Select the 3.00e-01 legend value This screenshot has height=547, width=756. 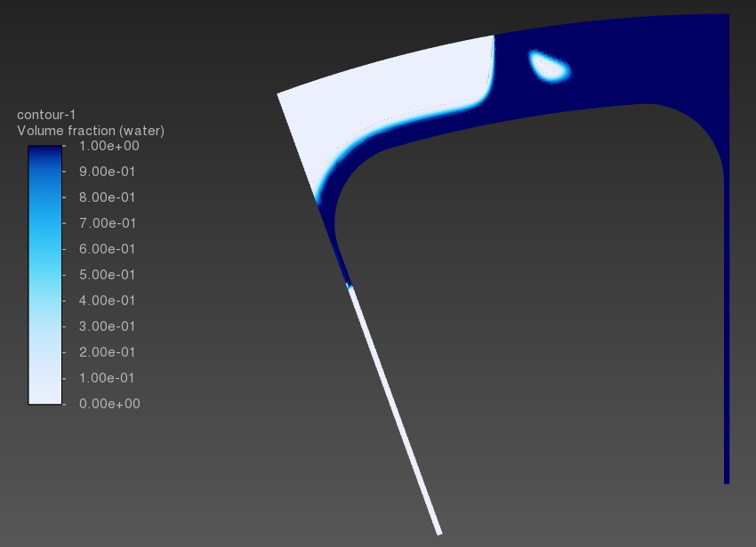coord(108,326)
